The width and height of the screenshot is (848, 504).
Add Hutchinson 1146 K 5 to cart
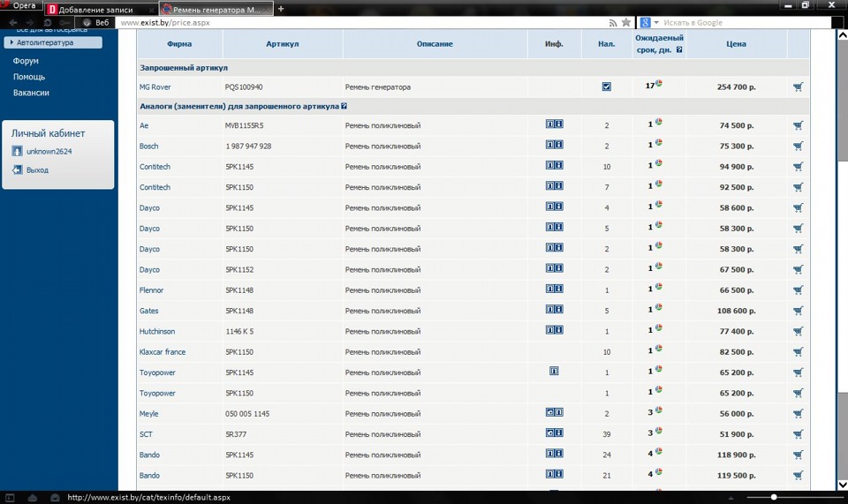click(799, 331)
